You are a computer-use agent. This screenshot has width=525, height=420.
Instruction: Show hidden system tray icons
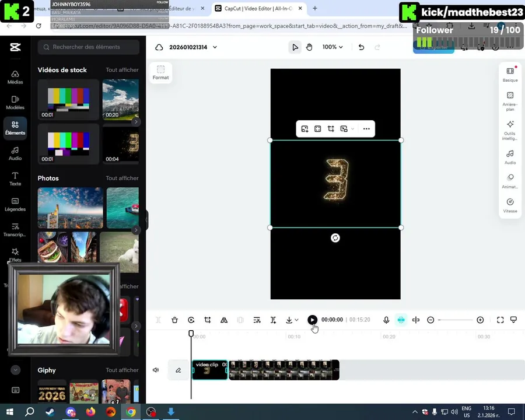click(415, 412)
